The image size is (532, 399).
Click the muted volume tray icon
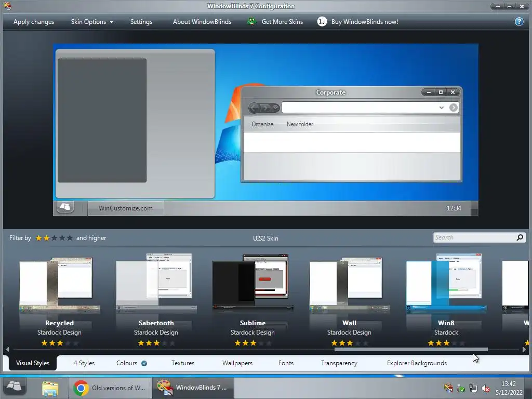(486, 388)
